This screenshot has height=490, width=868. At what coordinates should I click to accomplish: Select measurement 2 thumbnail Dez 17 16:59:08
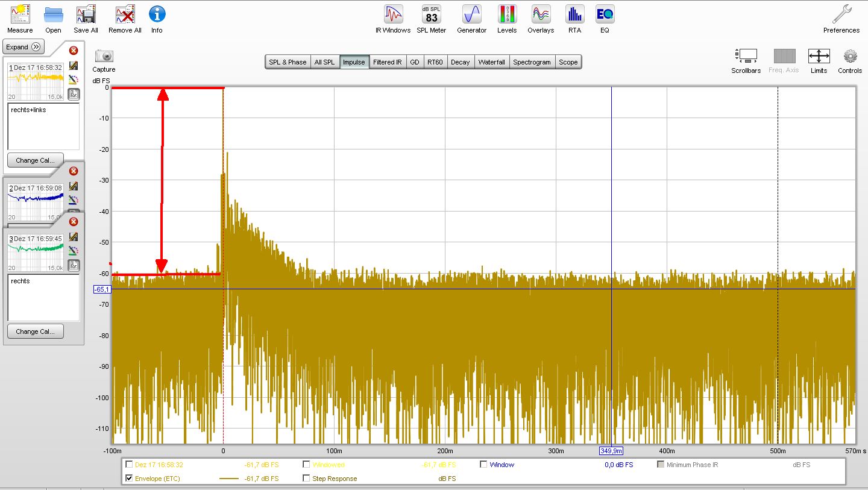[36, 201]
